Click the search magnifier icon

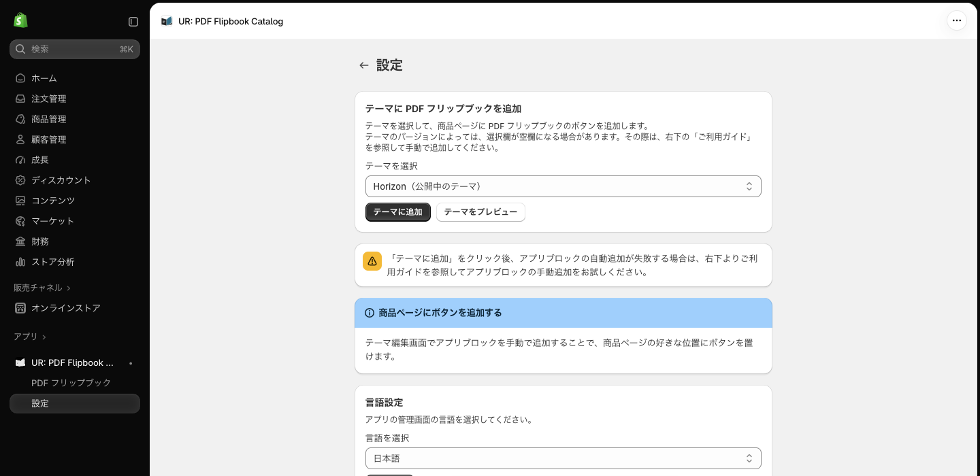20,49
